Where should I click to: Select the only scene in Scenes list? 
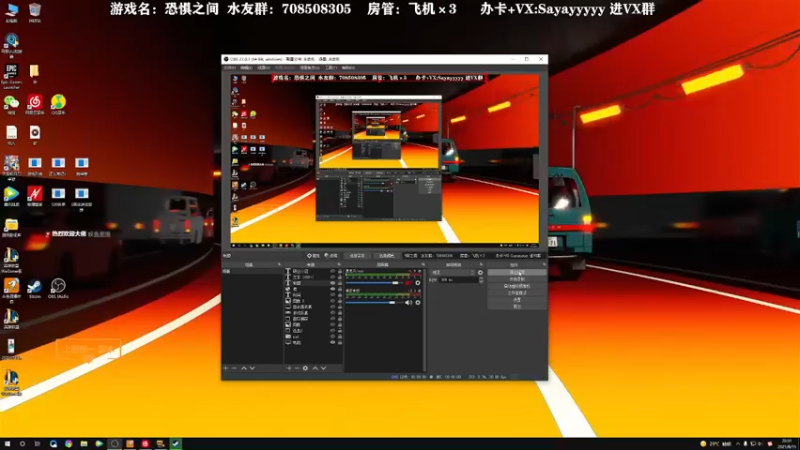[x=252, y=271]
